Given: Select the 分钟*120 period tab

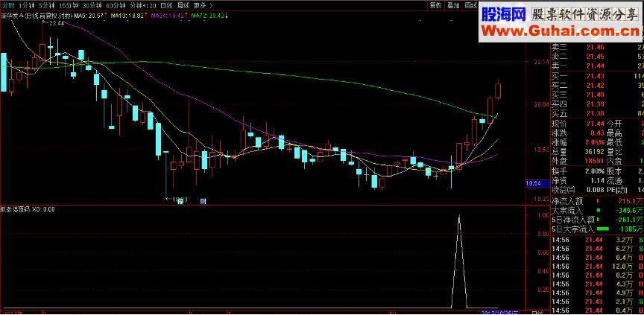Looking at the screenshot, I should 142,5.
